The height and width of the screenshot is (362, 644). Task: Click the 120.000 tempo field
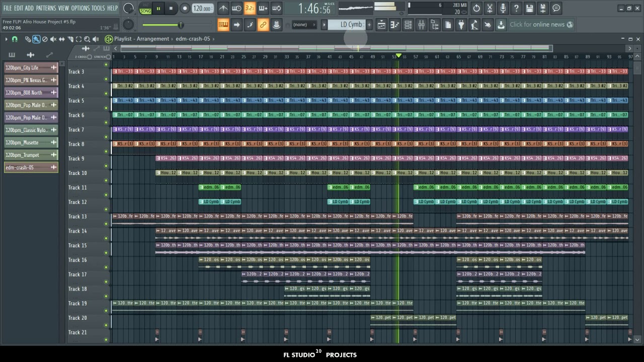coord(202,9)
